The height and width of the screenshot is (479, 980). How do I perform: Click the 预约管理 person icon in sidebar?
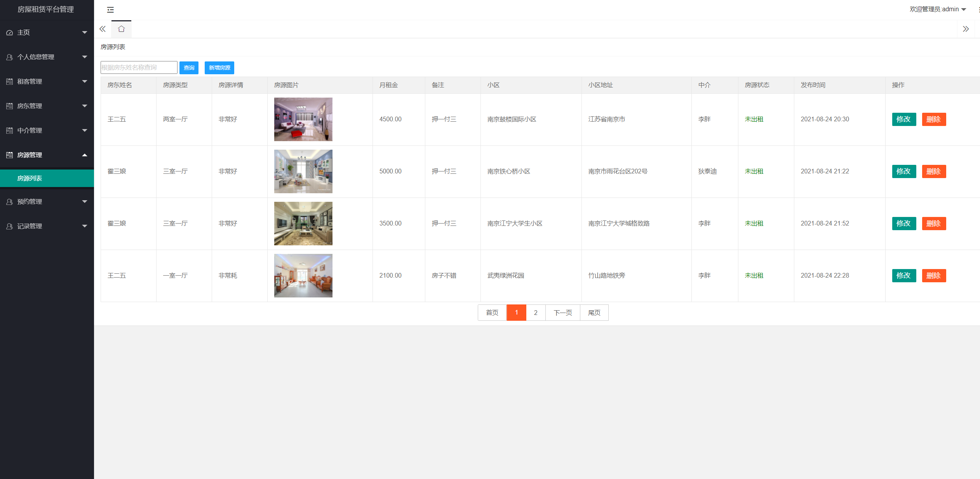(x=9, y=201)
